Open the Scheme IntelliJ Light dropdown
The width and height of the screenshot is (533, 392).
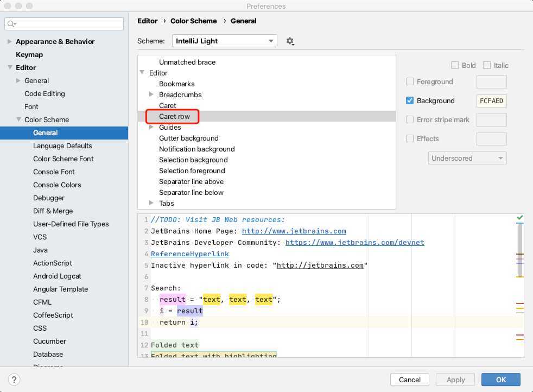[224, 41]
